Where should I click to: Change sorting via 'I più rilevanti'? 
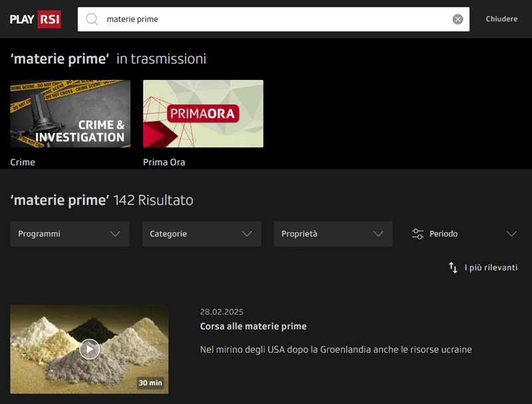coord(491,268)
